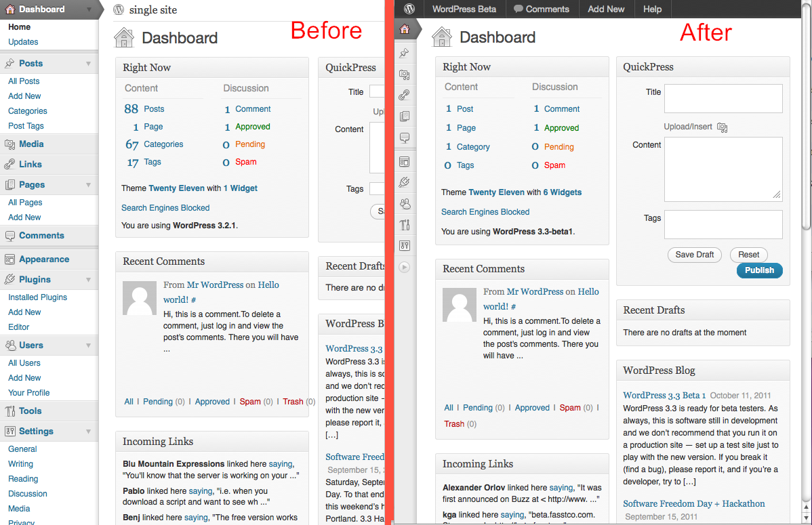Open Comments in After admin bar
The width and height of the screenshot is (812, 525).
coord(541,9)
